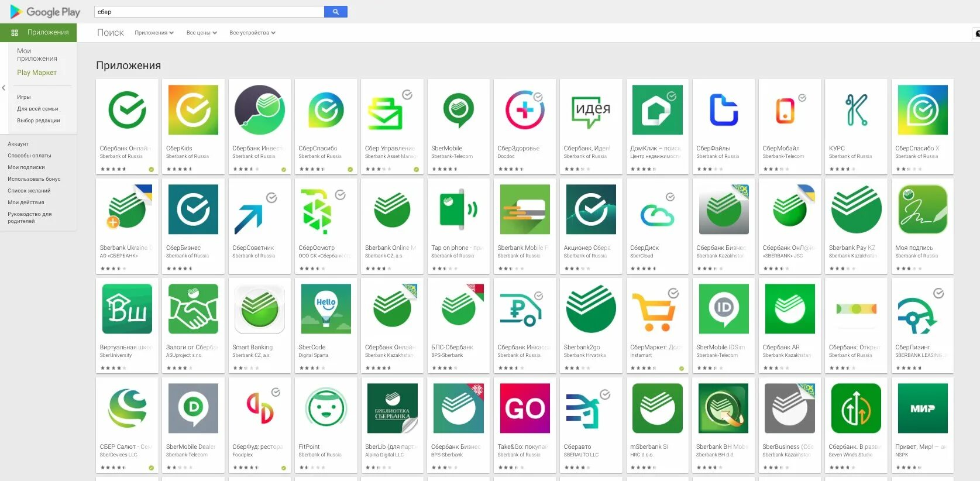
Task: Open the Способы оплаты link
Action: coord(29,156)
